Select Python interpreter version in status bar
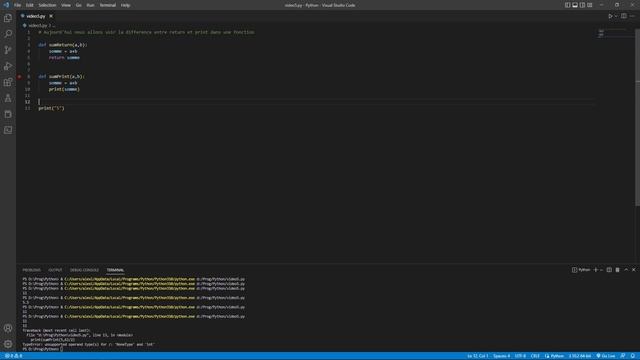 (x=580, y=356)
